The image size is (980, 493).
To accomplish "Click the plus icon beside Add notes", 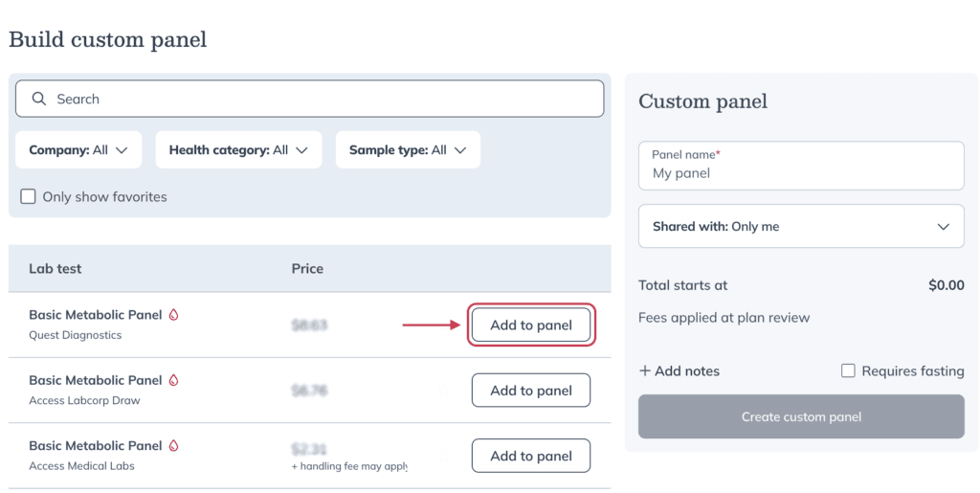I will pyautogui.click(x=645, y=371).
